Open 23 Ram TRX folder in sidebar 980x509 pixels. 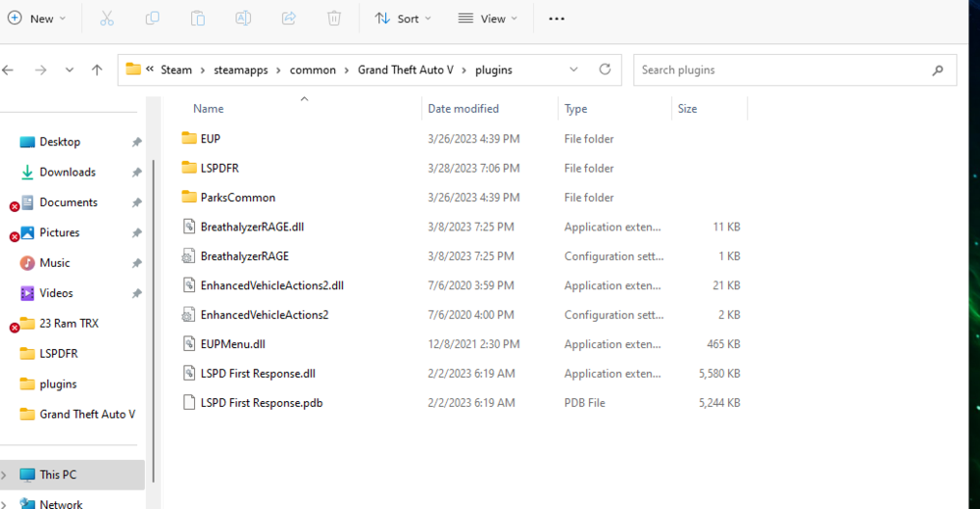pos(69,324)
